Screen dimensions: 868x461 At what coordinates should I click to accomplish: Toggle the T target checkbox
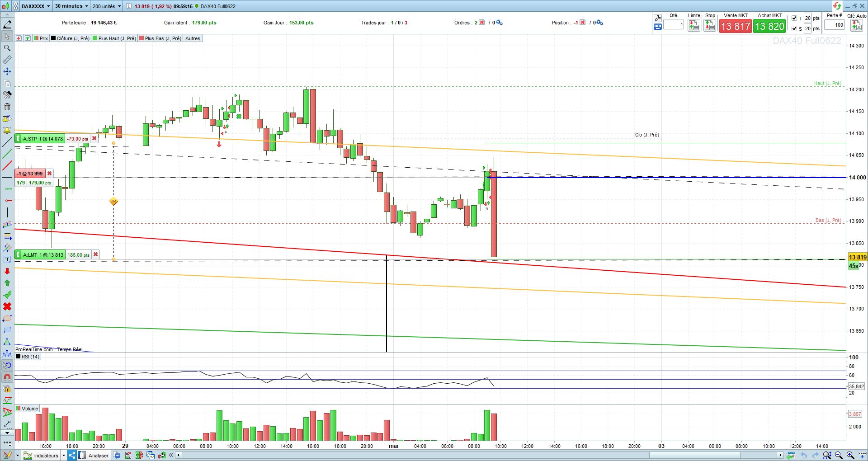[x=794, y=19]
